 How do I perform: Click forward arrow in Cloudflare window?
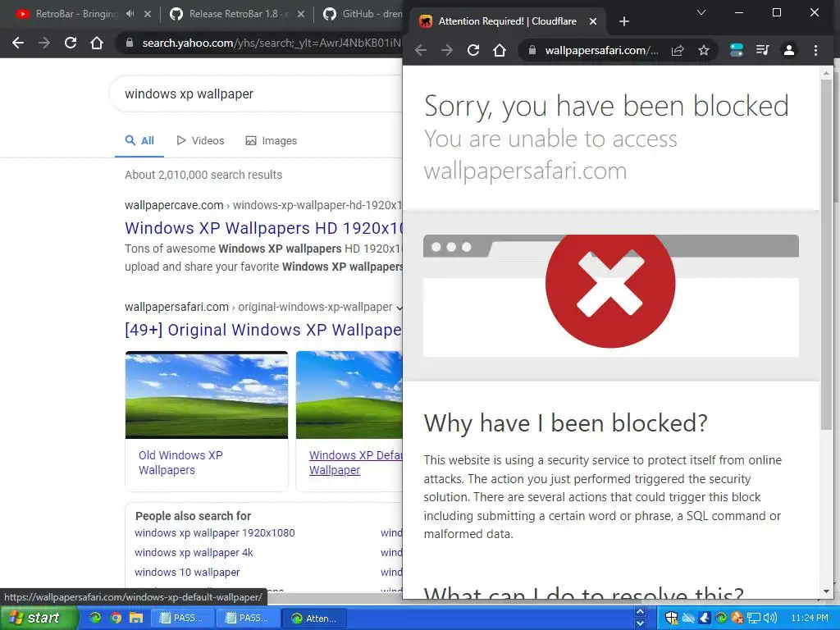tap(447, 50)
